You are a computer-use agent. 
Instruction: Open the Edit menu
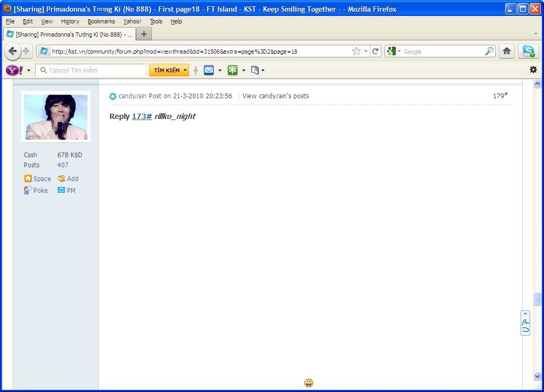click(28, 21)
